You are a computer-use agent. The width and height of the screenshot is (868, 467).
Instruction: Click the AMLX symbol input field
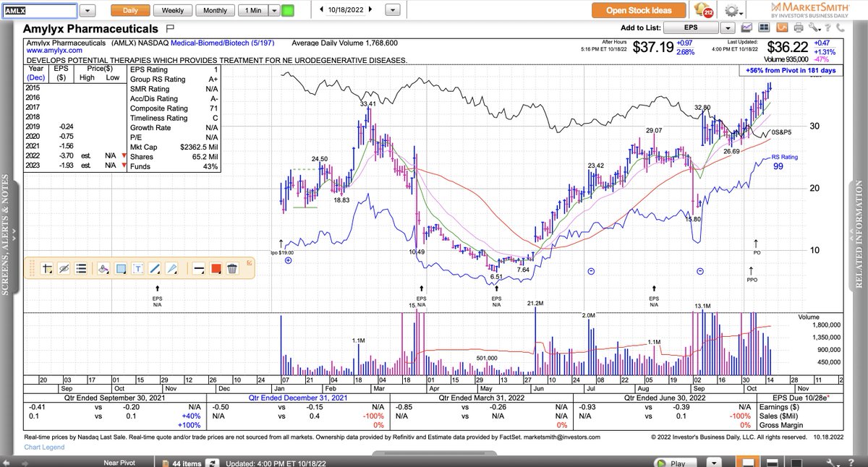pyautogui.click(x=39, y=11)
